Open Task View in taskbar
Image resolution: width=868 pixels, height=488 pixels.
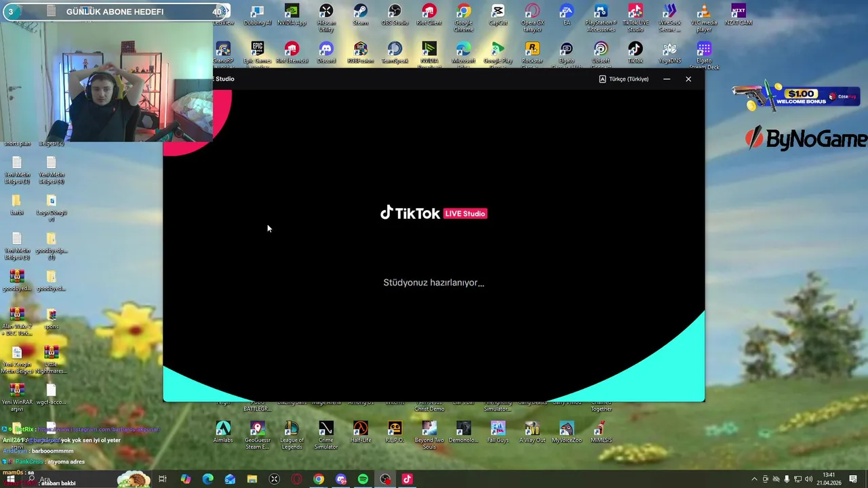click(163, 479)
